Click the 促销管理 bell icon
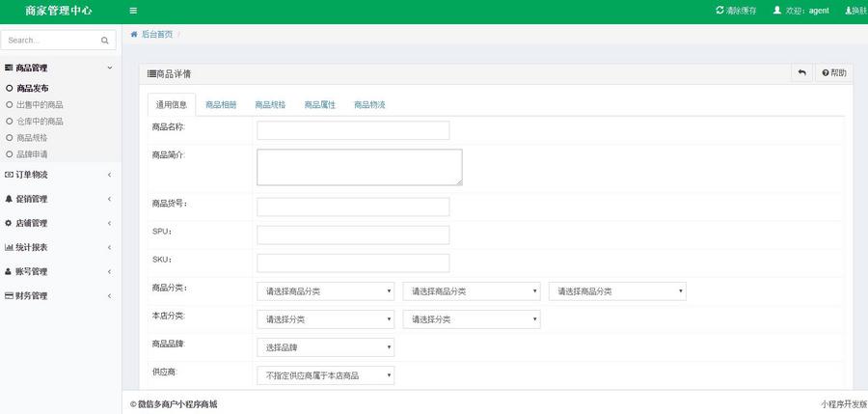868x414 pixels. tap(9, 199)
